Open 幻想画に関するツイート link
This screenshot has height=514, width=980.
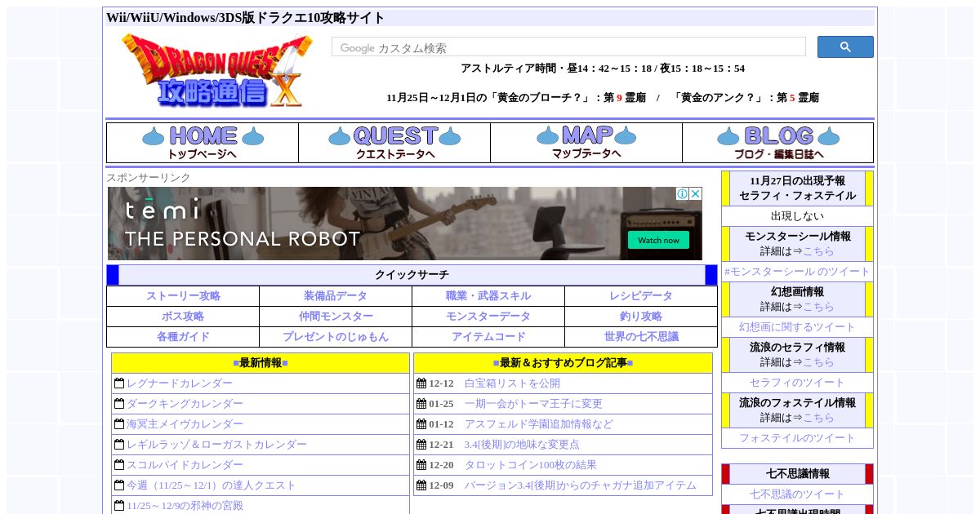coord(797,327)
